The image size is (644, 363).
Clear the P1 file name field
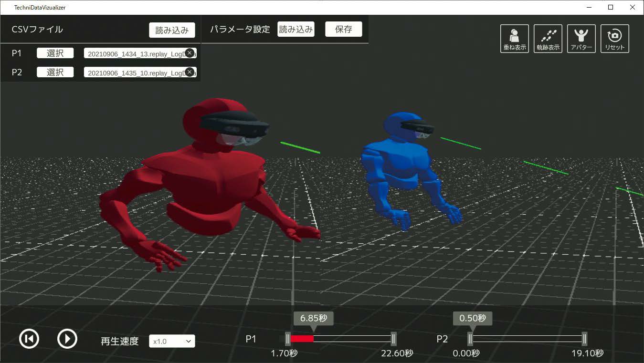pos(190,53)
